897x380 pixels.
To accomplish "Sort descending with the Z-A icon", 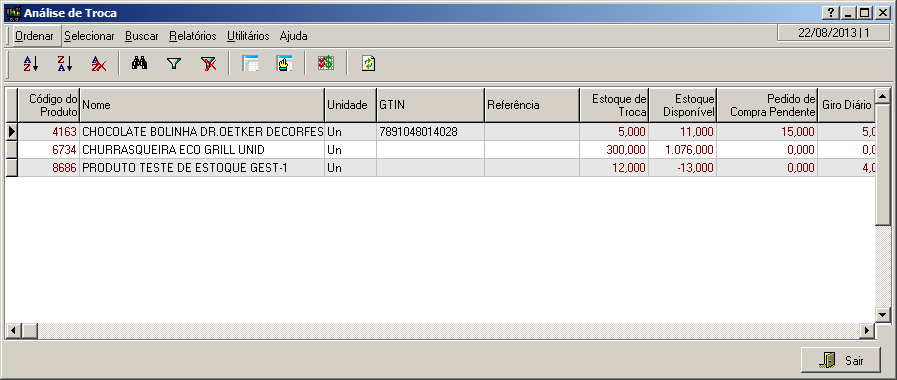I will click(x=65, y=64).
